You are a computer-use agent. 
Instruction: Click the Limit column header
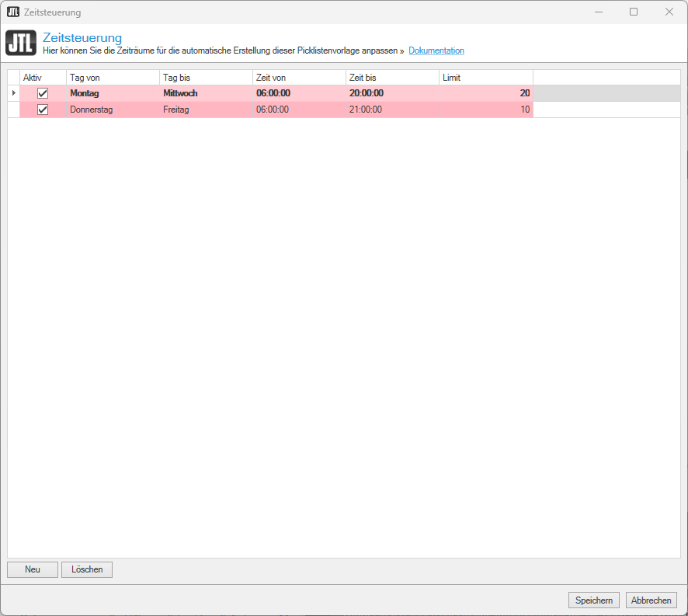(485, 78)
